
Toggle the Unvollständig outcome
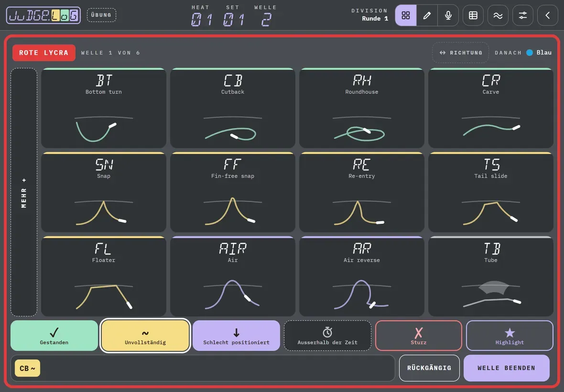(x=145, y=336)
